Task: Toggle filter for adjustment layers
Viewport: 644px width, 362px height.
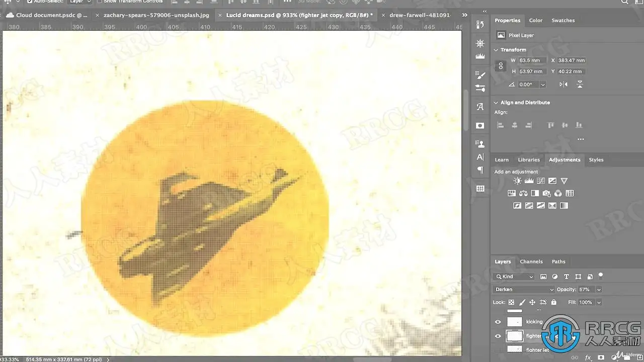Action: click(x=555, y=277)
